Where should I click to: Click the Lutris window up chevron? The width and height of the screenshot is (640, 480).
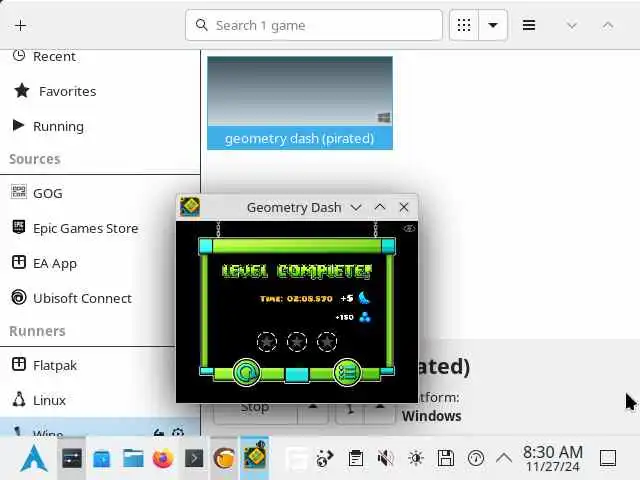[x=608, y=26]
